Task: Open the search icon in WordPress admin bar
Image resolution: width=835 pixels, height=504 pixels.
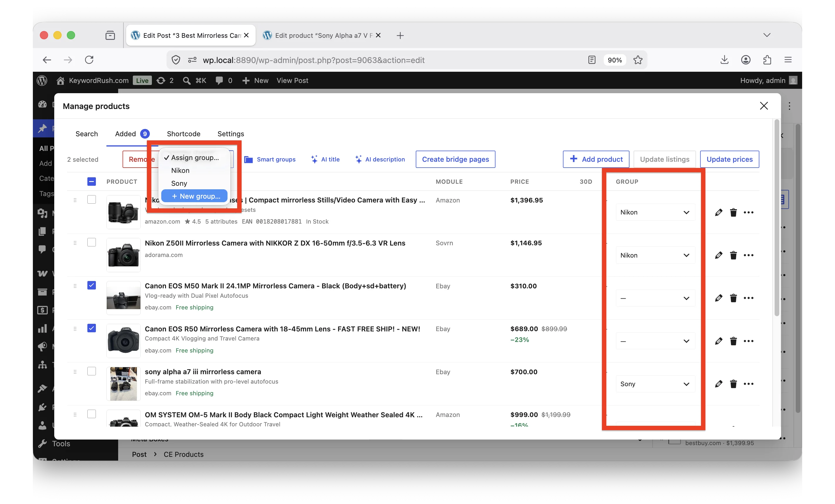Action: click(186, 81)
